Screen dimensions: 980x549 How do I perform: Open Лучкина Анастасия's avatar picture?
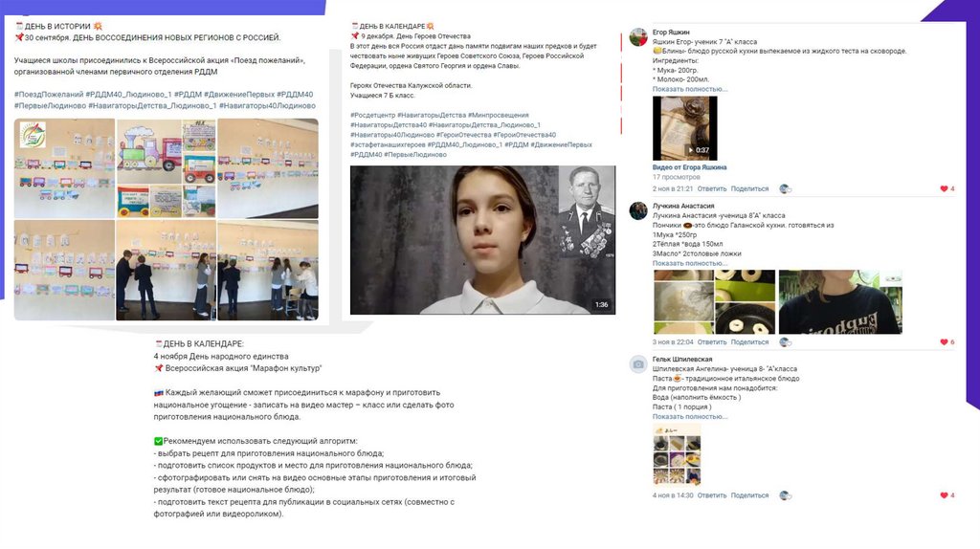(x=638, y=210)
